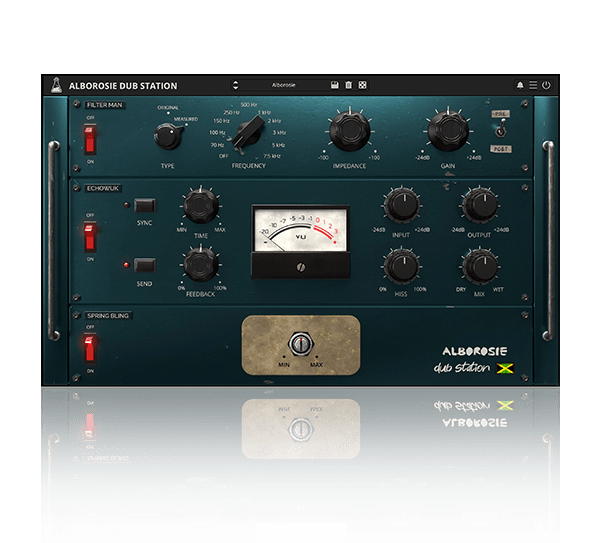The width and height of the screenshot is (600, 543).
Task: Click the AudioThing flask logo icon
Action: point(57,85)
